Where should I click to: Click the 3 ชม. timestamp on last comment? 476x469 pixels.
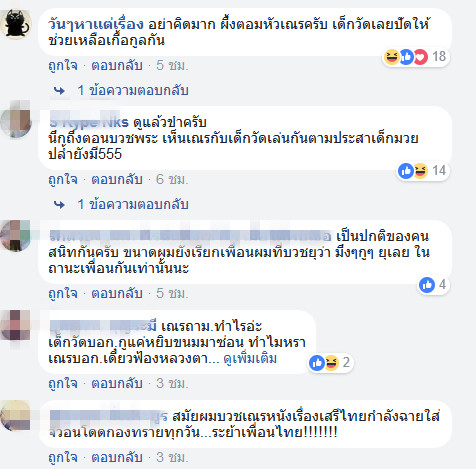click(172, 457)
